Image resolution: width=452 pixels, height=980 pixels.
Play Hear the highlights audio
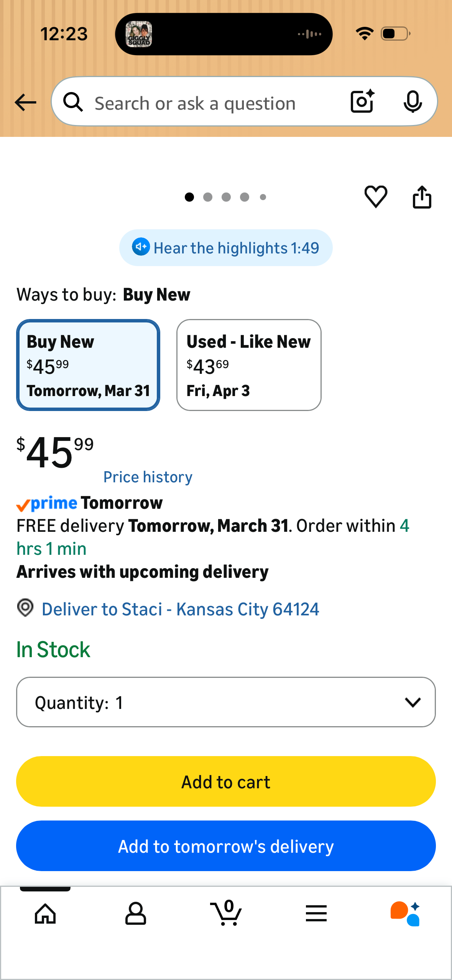tap(226, 248)
